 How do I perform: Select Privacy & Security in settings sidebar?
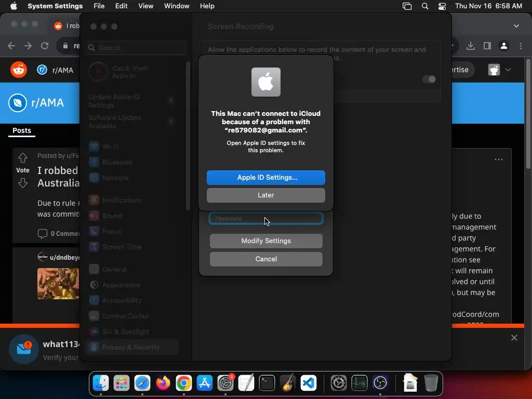[x=131, y=347]
